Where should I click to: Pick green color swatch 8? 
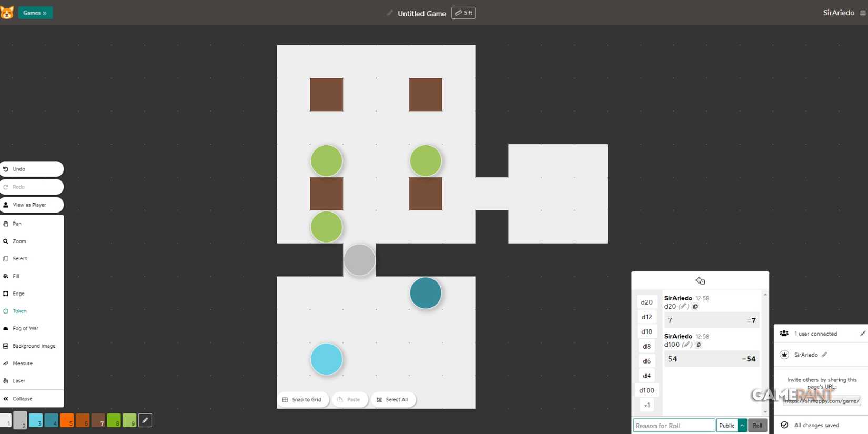point(114,420)
